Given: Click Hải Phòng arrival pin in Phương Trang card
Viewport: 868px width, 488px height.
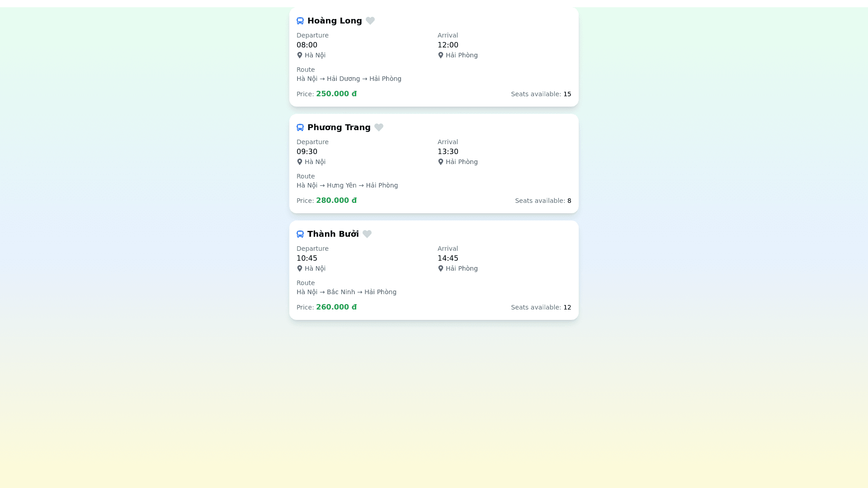Looking at the screenshot, I should pos(441,162).
